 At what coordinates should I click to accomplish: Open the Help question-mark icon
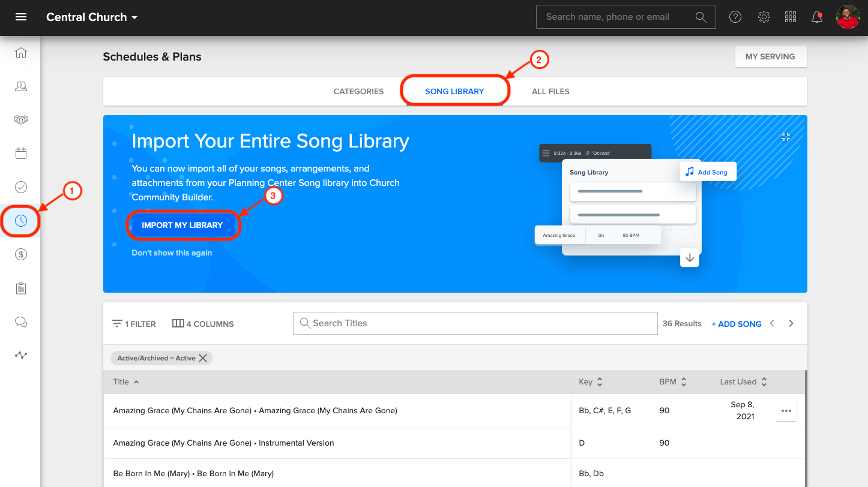click(x=735, y=17)
